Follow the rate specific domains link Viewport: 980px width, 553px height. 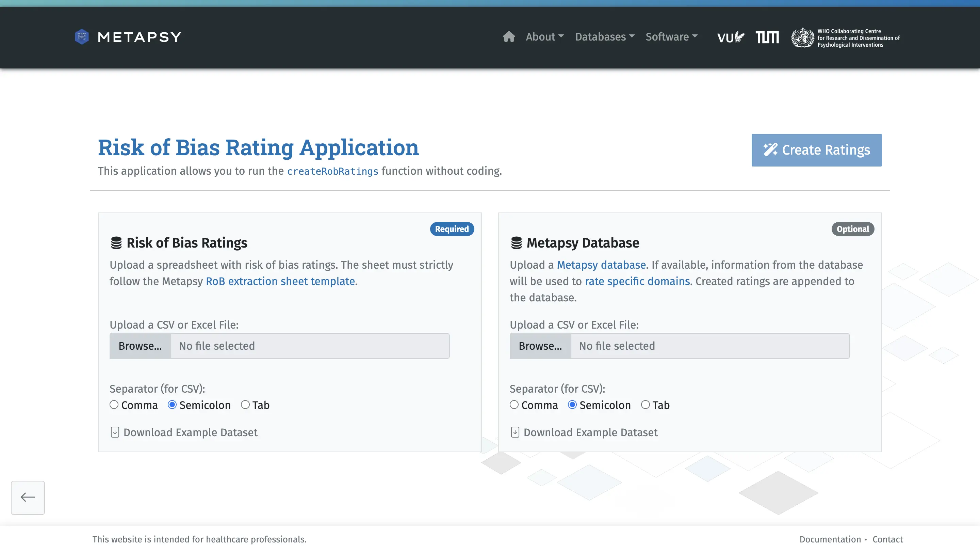coord(637,281)
